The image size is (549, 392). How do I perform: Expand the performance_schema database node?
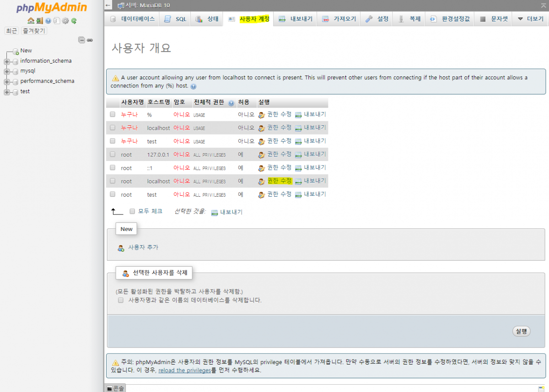click(7, 82)
